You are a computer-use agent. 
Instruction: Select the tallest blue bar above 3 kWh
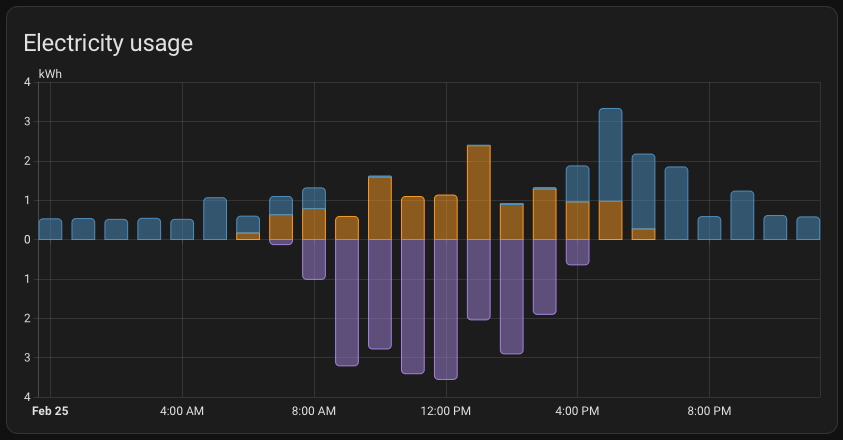tap(610, 155)
